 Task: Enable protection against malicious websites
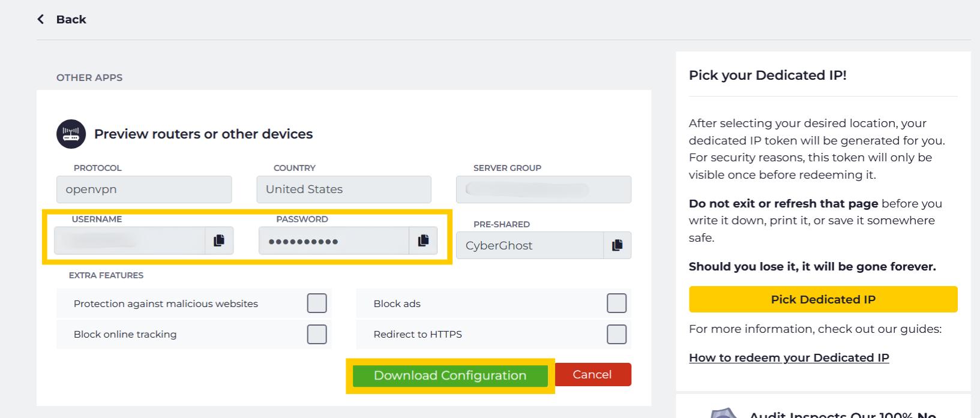point(317,303)
